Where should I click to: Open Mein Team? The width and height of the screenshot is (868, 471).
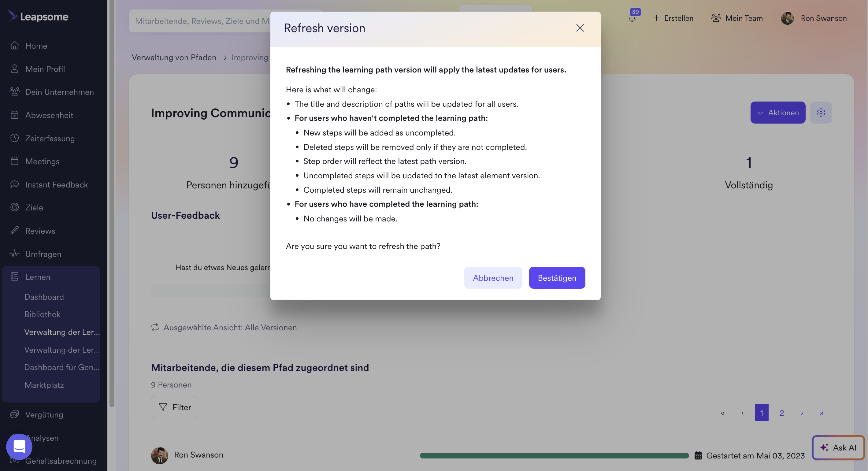(x=737, y=18)
